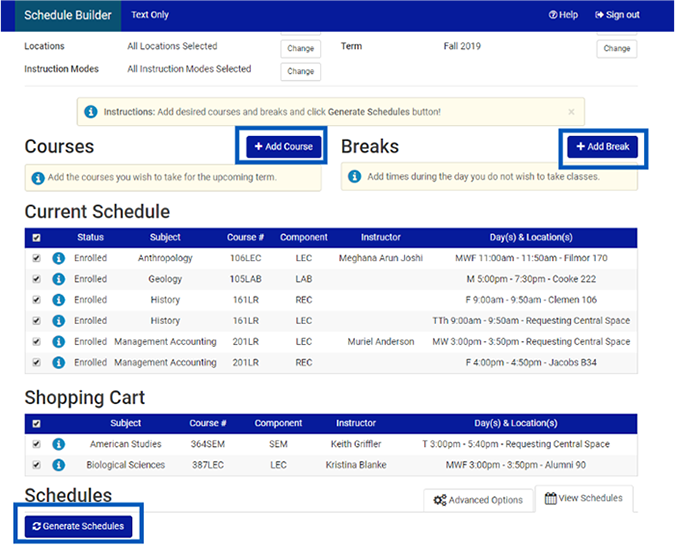Click the Sign out link
Image resolution: width=675 pixels, height=554 pixels.
pyautogui.click(x=617, y=15)
